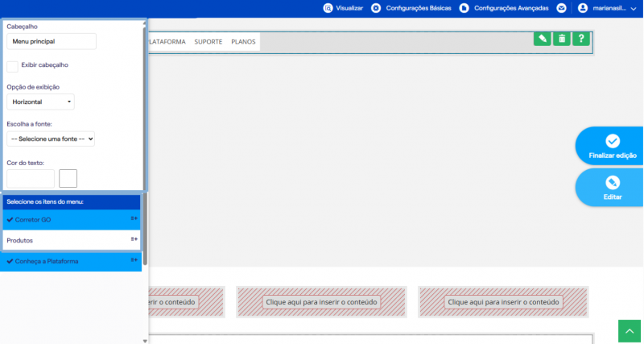Image resolution: width=644 pixels, height=344 pixels.
Task: Deselect the Corretor GO menu item
Action: coord(72,220)
